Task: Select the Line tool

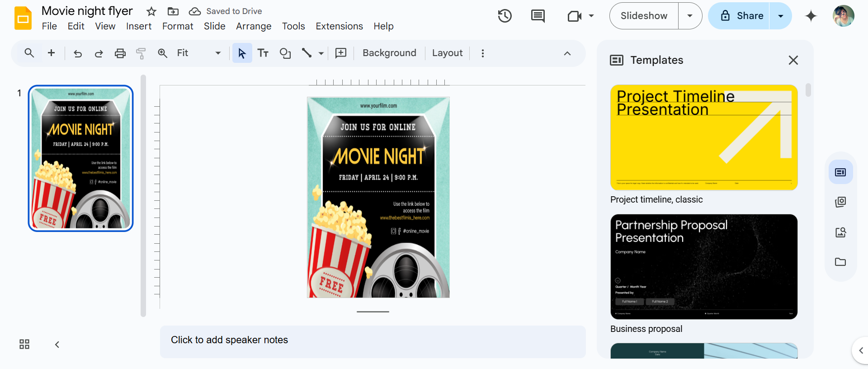Action: point(307,53)
